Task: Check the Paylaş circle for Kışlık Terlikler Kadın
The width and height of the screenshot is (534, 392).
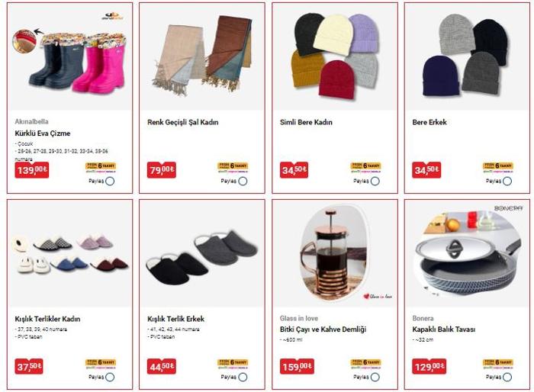Action: point(110,378)
